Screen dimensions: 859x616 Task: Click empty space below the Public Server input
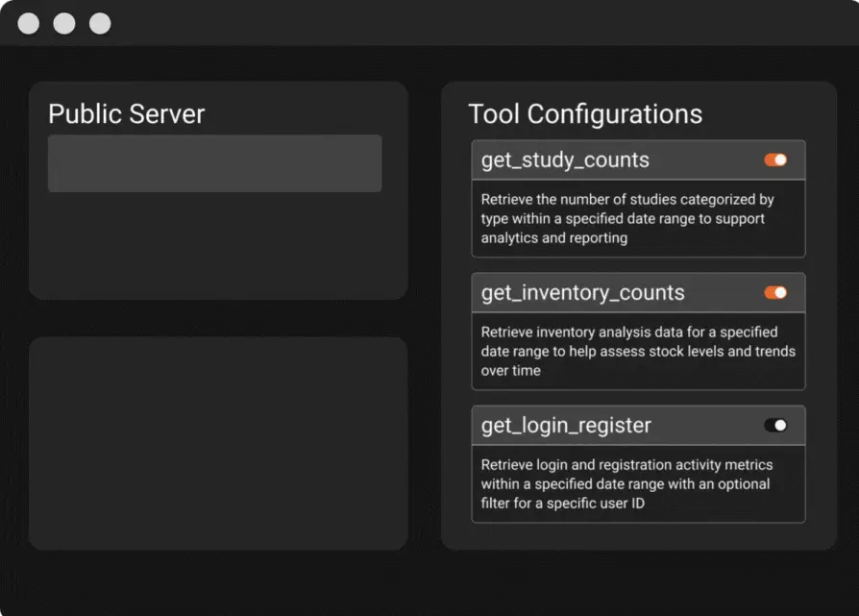[218, 245]
